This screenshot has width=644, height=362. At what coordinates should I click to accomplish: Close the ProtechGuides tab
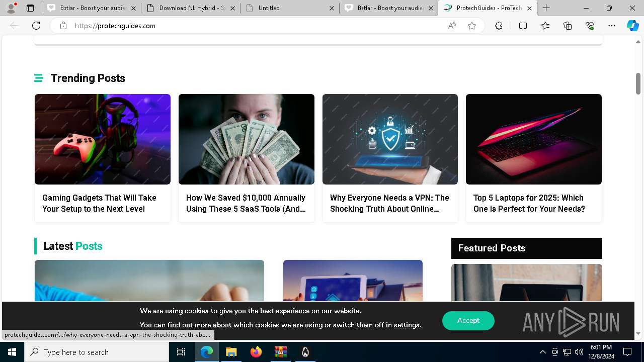point(529,8)
